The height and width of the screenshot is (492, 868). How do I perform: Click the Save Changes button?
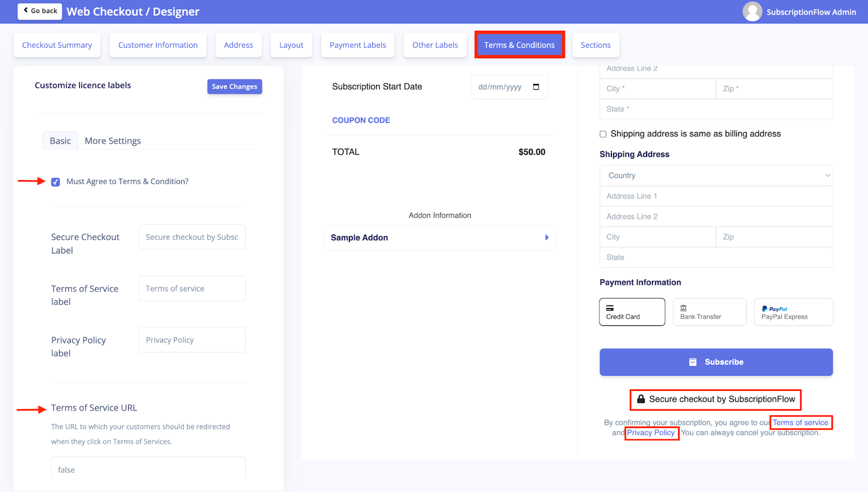234,86
